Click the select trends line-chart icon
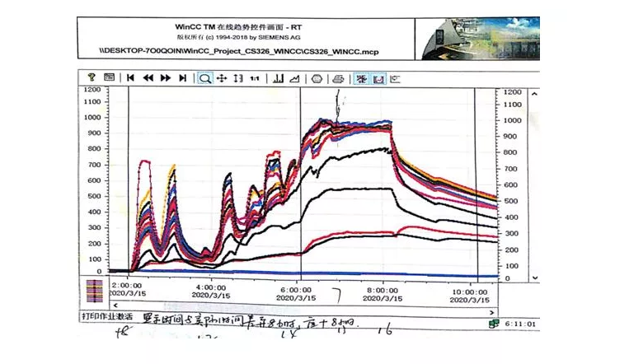 294,78
